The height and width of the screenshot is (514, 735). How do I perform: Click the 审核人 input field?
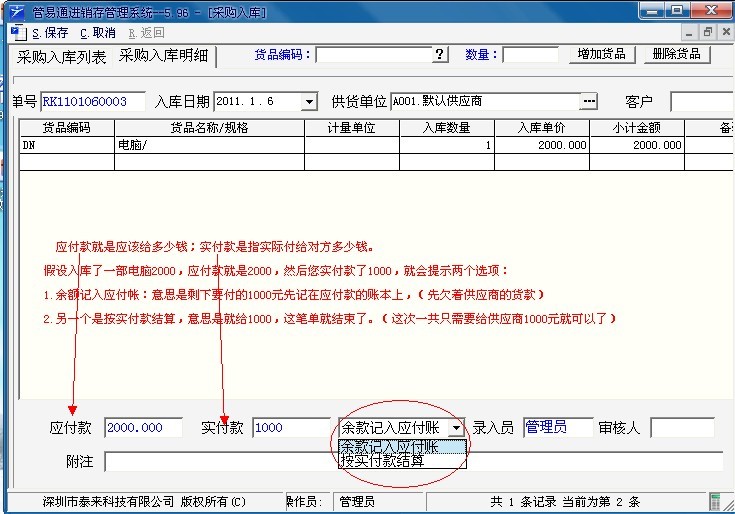[682, 427]
